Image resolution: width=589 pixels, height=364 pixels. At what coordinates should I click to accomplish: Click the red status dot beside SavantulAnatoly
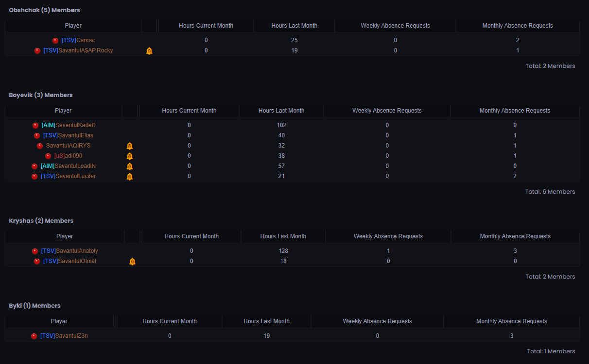35,251
